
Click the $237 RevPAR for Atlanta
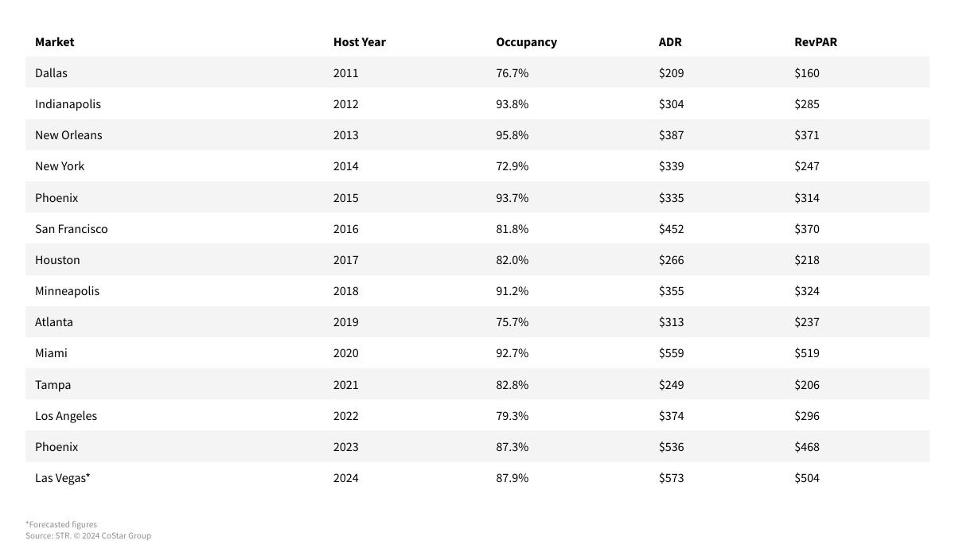coord(806,322)
